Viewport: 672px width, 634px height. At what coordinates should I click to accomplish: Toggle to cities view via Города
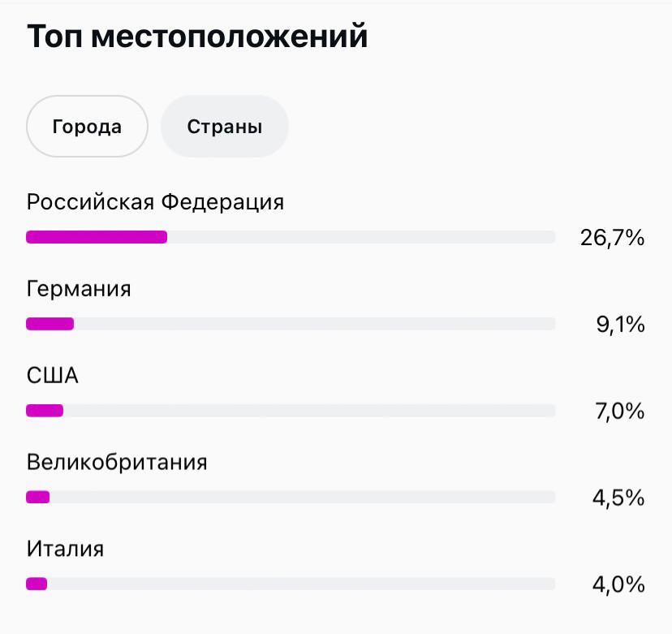click(86, 126)
